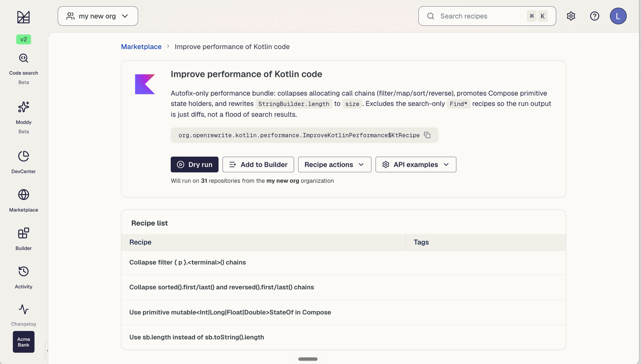641x364 pixels.
Task: Click the Recipe list heading
Action: pyautogui.click(x=149, y=223)
